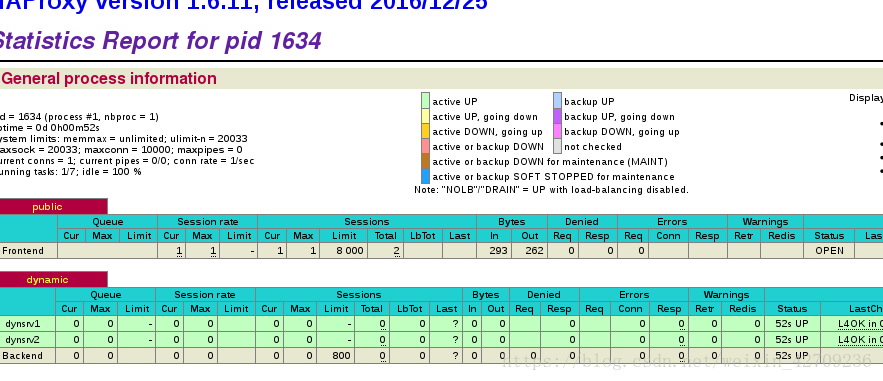Image resolution: width=883 pixels, height=381 pixels.
Task: Select the dynsrv2 server name
Action: (23, 340)
